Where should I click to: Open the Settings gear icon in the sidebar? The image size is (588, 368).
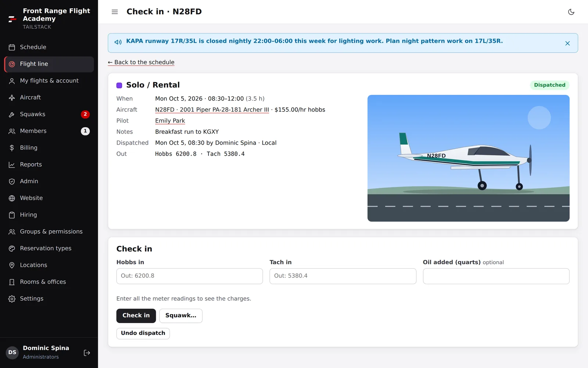coord(12,299)
